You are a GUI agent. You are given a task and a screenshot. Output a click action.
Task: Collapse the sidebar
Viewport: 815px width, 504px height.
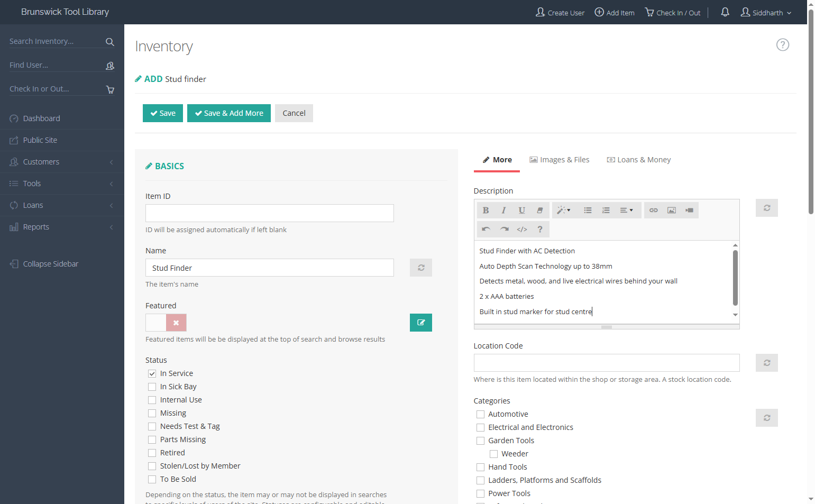(x=44, y=264)
